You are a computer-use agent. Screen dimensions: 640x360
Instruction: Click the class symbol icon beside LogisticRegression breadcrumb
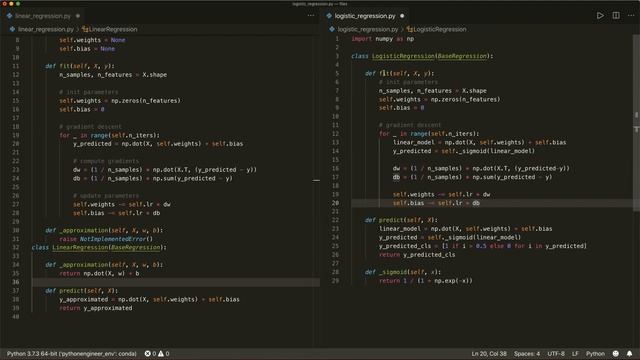[410, 29]
